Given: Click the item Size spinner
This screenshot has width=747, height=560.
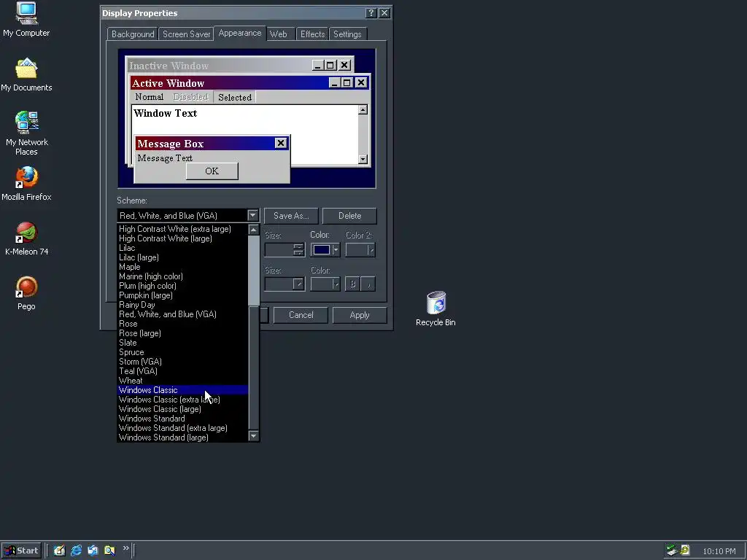Looking at the screenshot, I should [x=298, y=250].
